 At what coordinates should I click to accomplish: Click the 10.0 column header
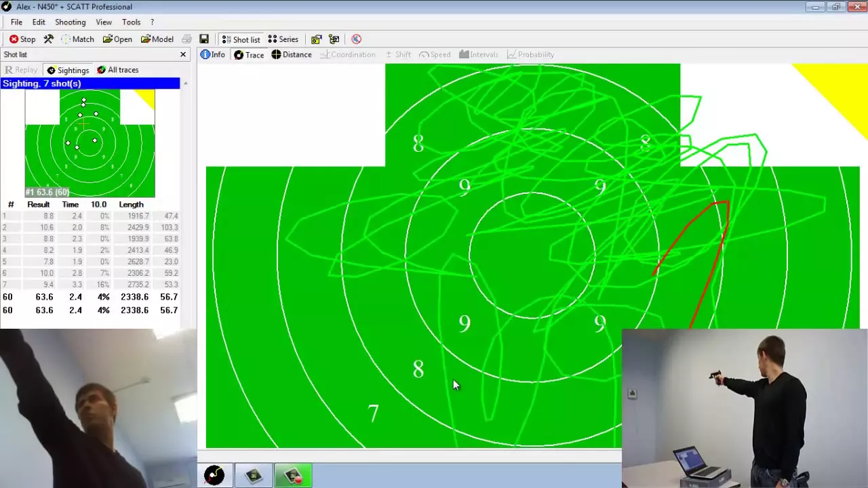pyautogui.click(x=98, y=205)
